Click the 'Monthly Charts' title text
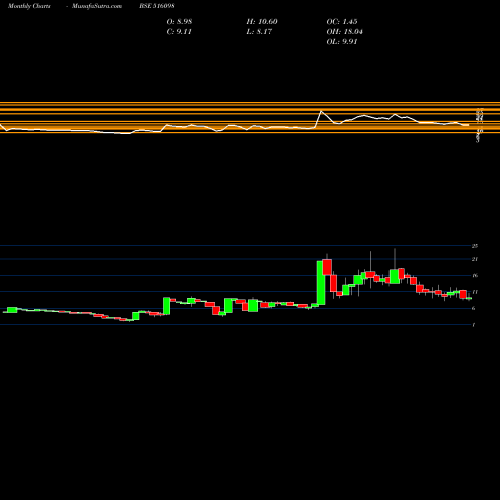 pos(29,6)
